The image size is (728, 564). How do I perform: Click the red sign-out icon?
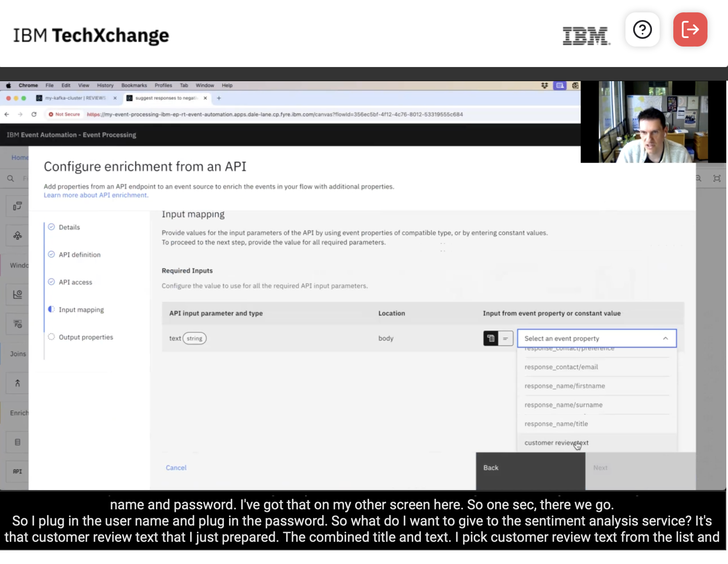coord(690,29)
